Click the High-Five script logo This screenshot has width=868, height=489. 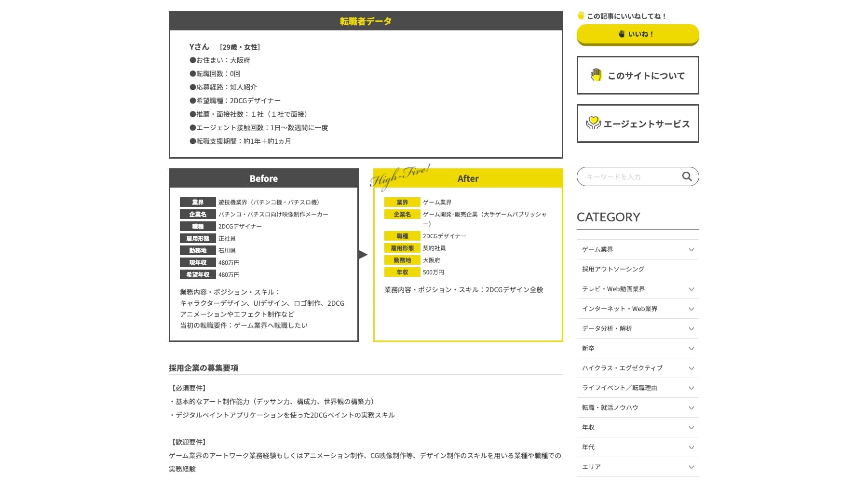[x=399, y=177]
